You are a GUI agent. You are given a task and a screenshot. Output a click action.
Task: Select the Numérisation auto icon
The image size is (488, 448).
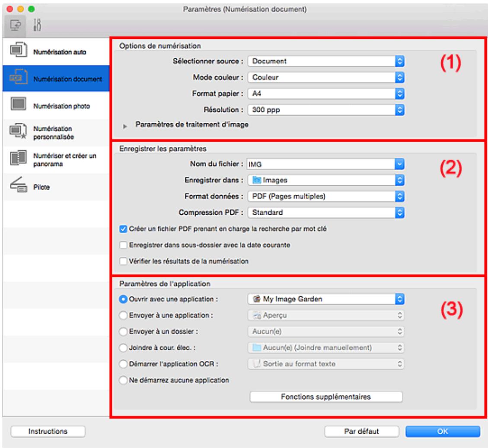coord(16,52)
